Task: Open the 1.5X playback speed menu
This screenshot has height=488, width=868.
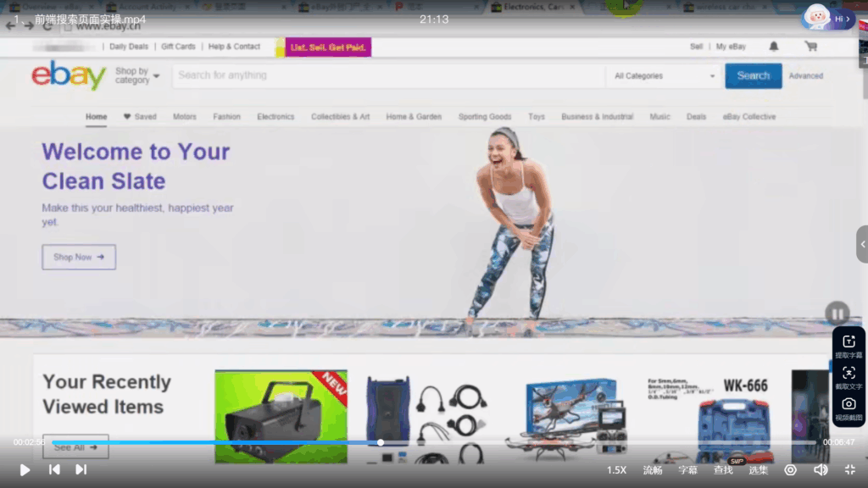Action: [616, 470]
